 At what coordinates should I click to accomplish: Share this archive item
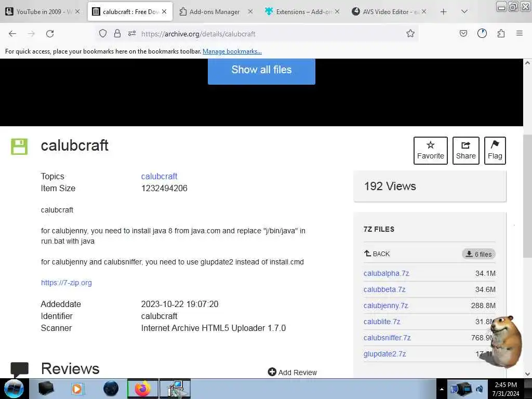(x=466, y=151)
